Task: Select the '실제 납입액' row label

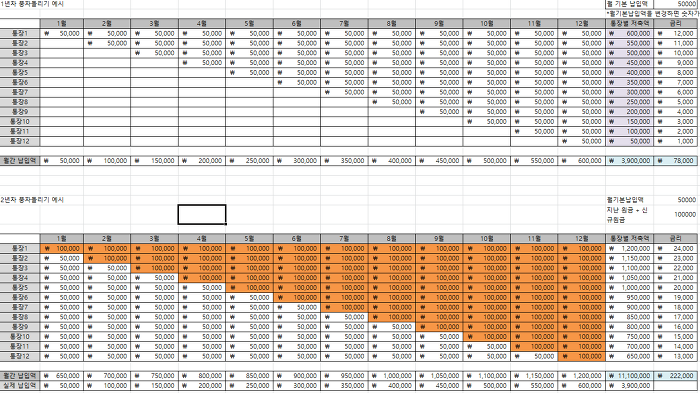Action: [20, 386]
